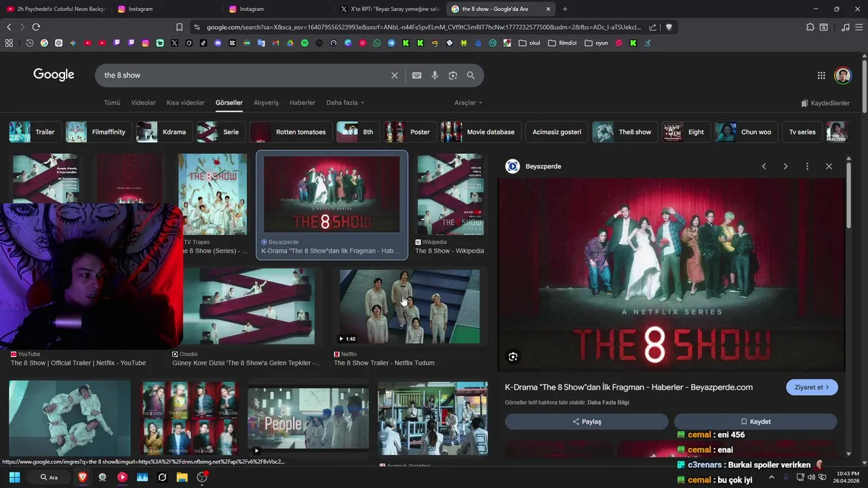Filter images by Movie database chip
Image resolution: width=868 pixels, height=488 pixels.
(x=481, y=132)
